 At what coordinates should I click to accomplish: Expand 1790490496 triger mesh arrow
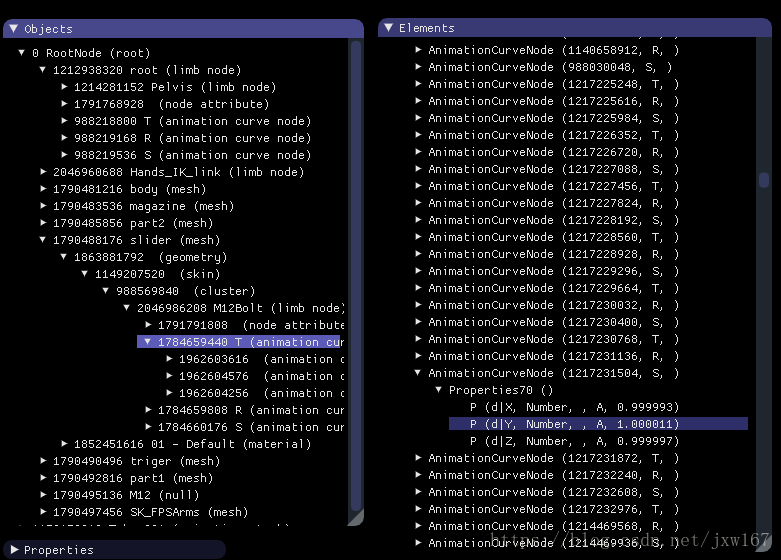pos(43,460)
